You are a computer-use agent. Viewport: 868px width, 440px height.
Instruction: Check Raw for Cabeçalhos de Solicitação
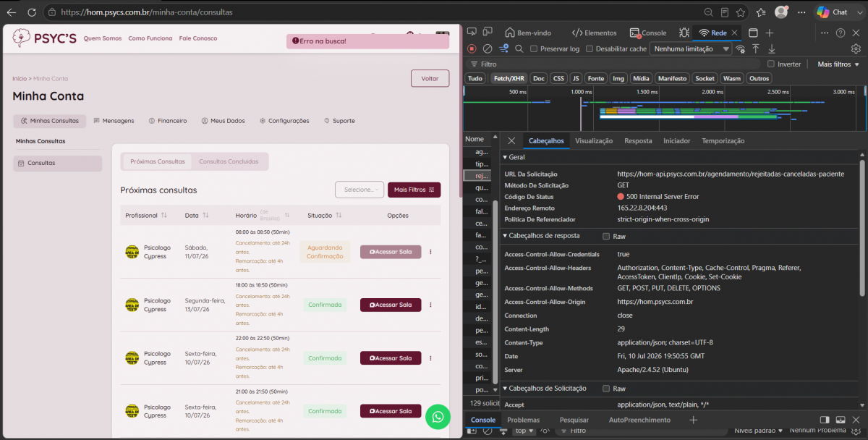tap(606, 389)
